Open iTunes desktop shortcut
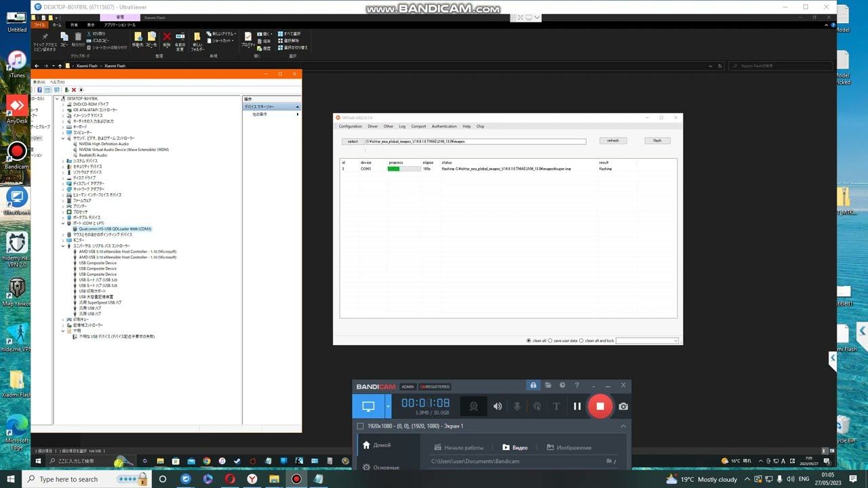Screen dimensions: 868x488 click(x=17, y=65)
